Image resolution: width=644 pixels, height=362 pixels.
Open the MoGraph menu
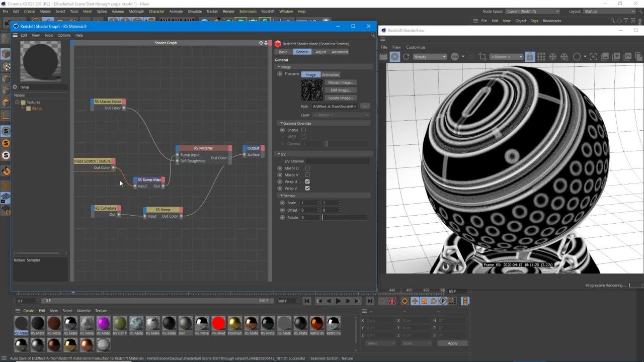click(136, 11)
